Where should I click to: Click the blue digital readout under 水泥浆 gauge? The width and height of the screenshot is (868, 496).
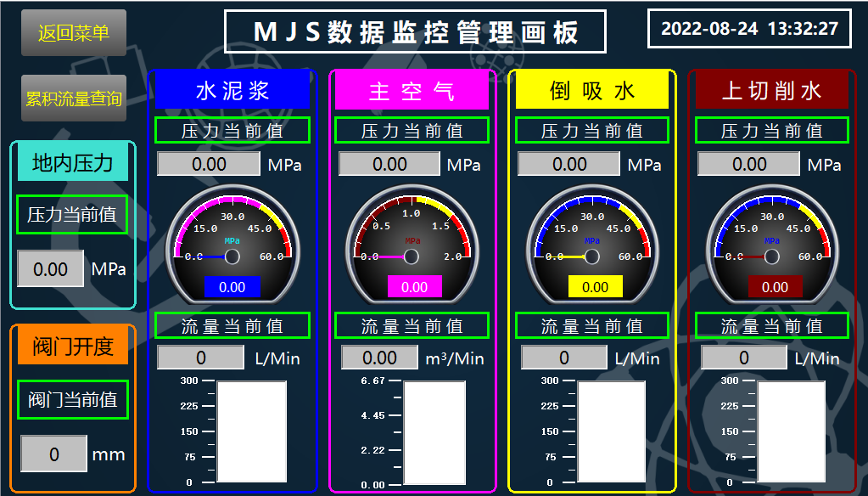[x=232, y=287]
